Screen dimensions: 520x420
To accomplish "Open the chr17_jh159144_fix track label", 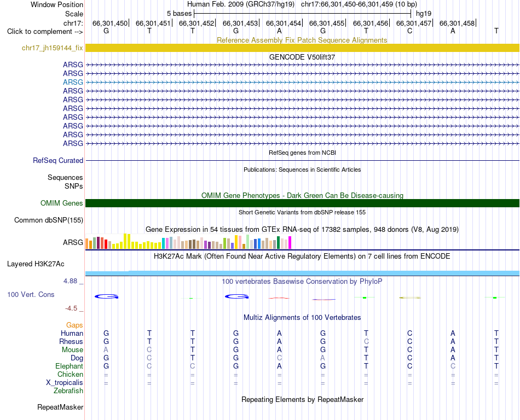I will pos(52,48).
